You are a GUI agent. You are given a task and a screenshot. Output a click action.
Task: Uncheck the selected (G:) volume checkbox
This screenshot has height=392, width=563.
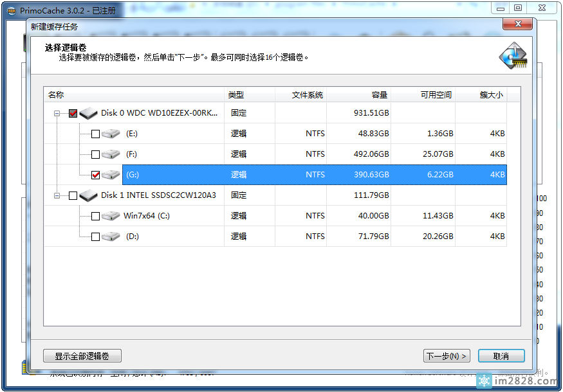(95, 175)
